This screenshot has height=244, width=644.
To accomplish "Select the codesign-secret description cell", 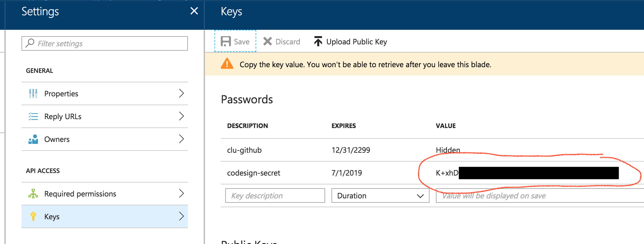I will pyautogui.click(x=254, y=173).
